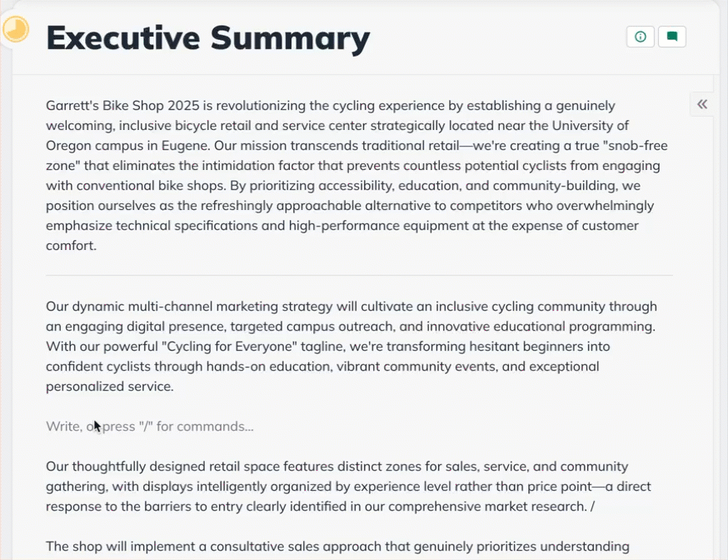Click into the "dynamic multi-channel marketing strategy" paragraph
The width and height of the screenshot is (728, 560).
pyautogui.click(x=333, y=347)
